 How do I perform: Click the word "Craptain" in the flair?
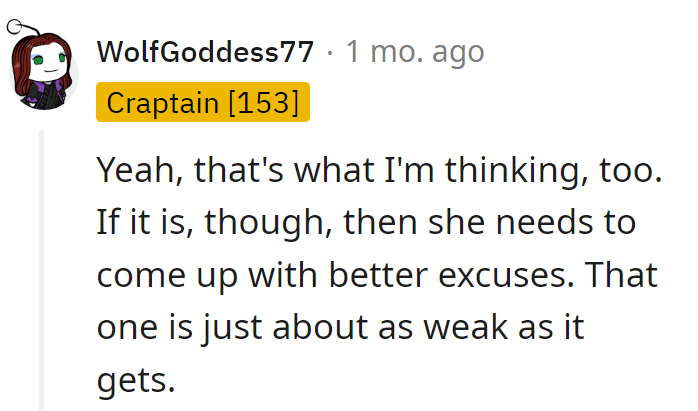point(163,103)
